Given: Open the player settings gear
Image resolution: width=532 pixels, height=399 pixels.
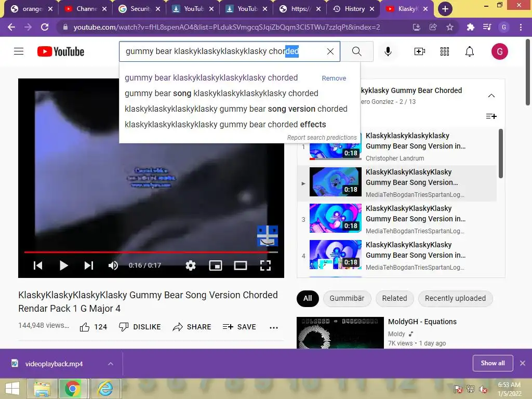Looking at the screenshot, I should click(191, 265).
